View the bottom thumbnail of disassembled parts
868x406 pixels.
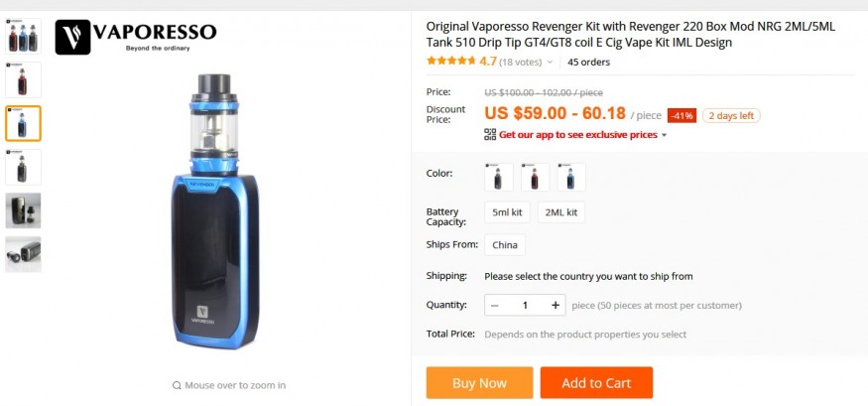(x=23, y=254)
